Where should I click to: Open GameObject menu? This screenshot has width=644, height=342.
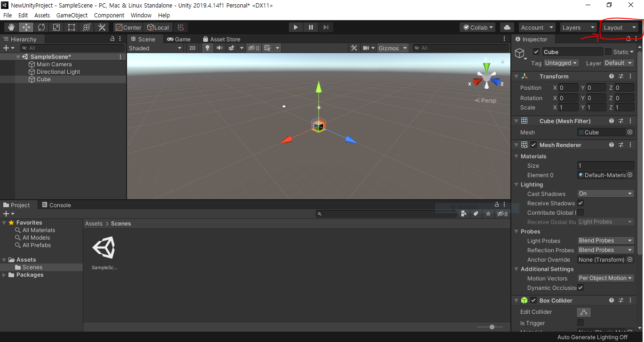click(72, 15)
